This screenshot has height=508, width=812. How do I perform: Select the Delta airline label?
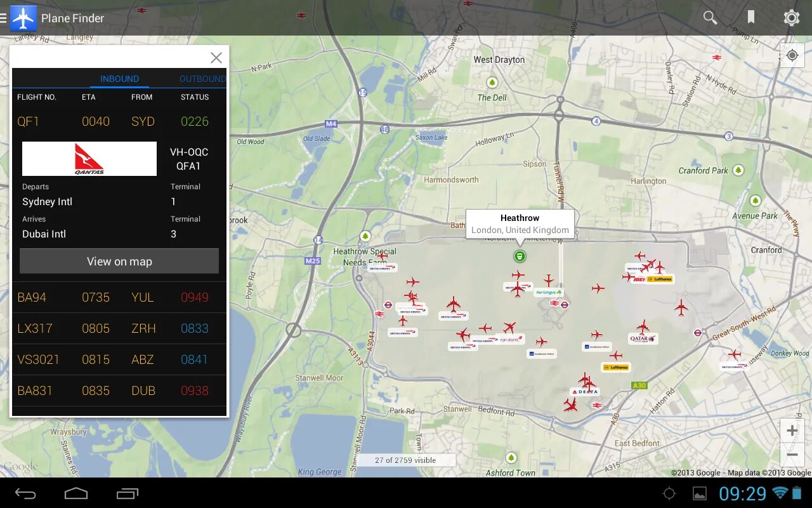584,392
